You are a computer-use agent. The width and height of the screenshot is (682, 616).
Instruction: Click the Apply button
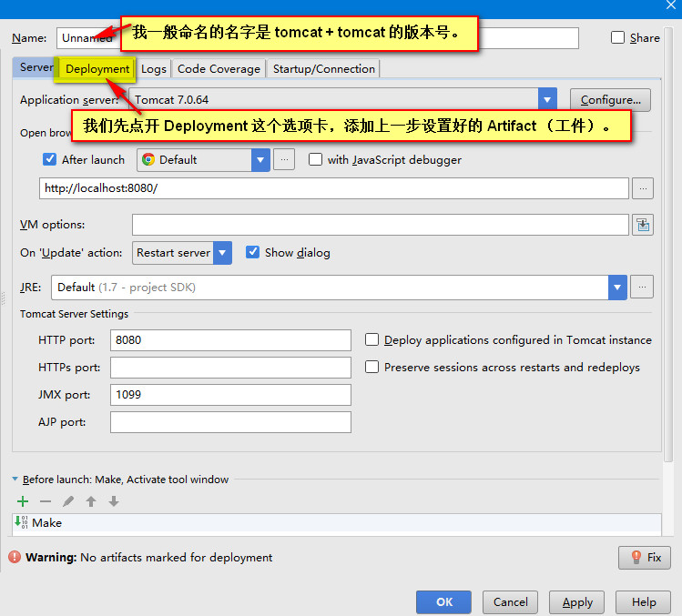[x=576, y=601]
